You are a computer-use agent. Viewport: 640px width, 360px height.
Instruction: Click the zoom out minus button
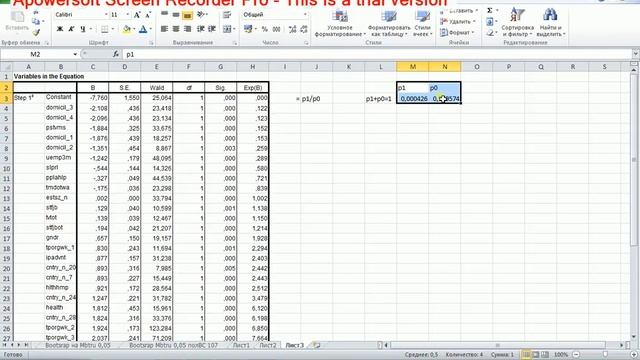(x=576, y=355)
